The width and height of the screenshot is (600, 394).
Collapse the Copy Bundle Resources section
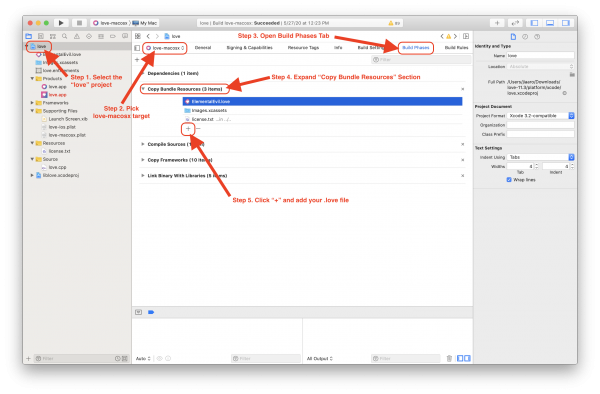(x=143, y=89)
